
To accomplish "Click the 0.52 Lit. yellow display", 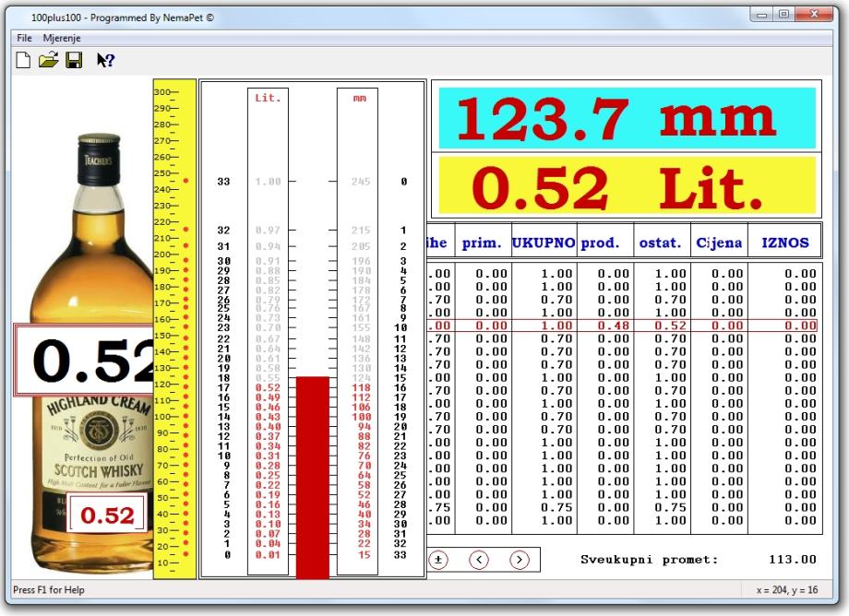I will 626,187.
